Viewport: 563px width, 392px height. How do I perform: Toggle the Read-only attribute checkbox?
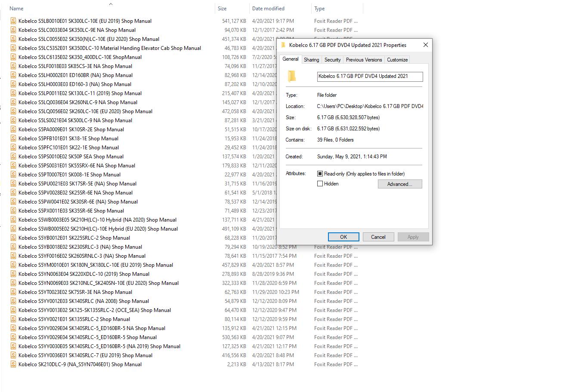click(320, 173)
